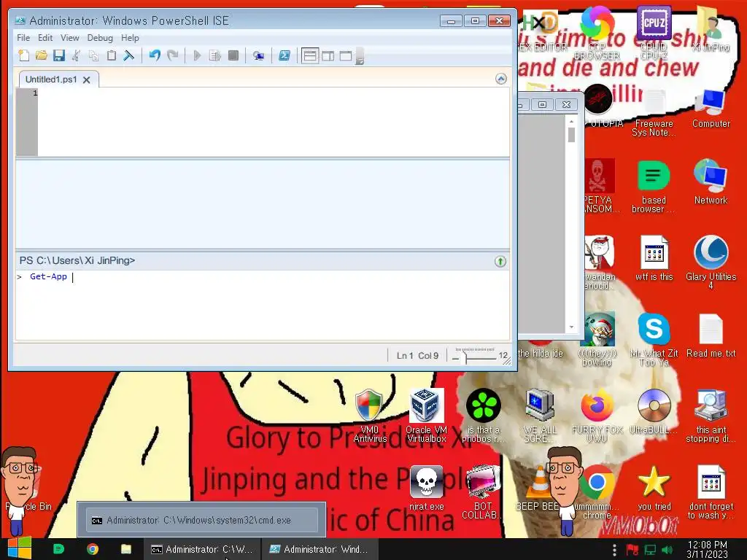Open Windows Start button
747x560 pixels.
20,548
